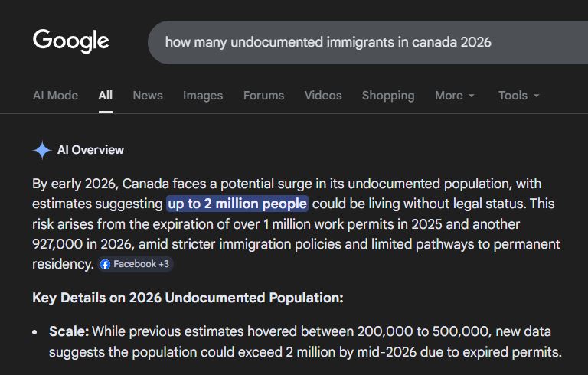Select the Shopping tab
This screenshot has width=588, height=375.
(387, 96)
